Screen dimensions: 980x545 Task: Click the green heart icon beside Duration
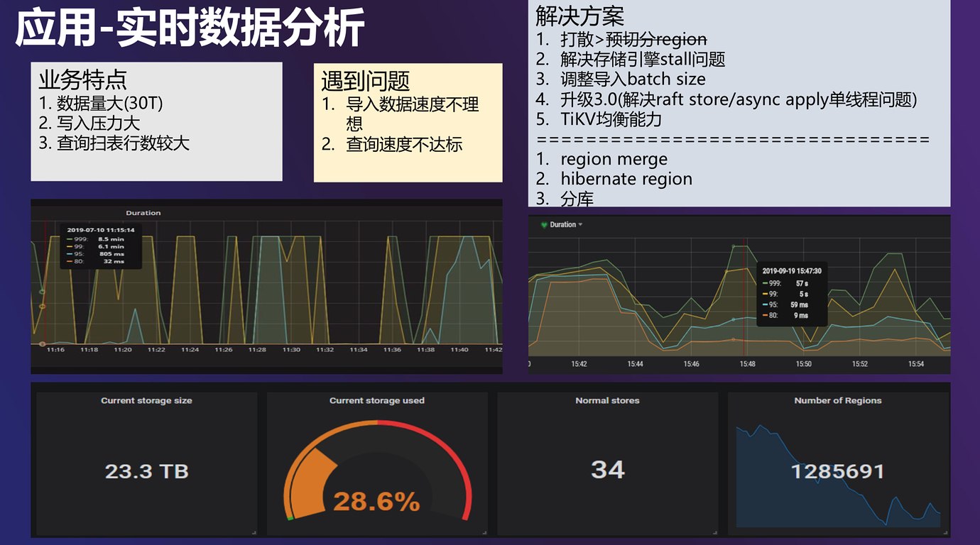click(544, 225)
